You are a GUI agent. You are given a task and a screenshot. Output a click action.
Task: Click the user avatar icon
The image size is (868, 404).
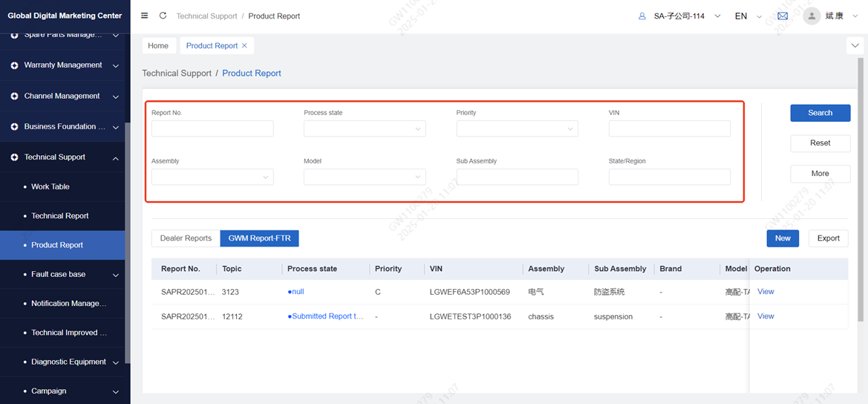pos(812,16)
